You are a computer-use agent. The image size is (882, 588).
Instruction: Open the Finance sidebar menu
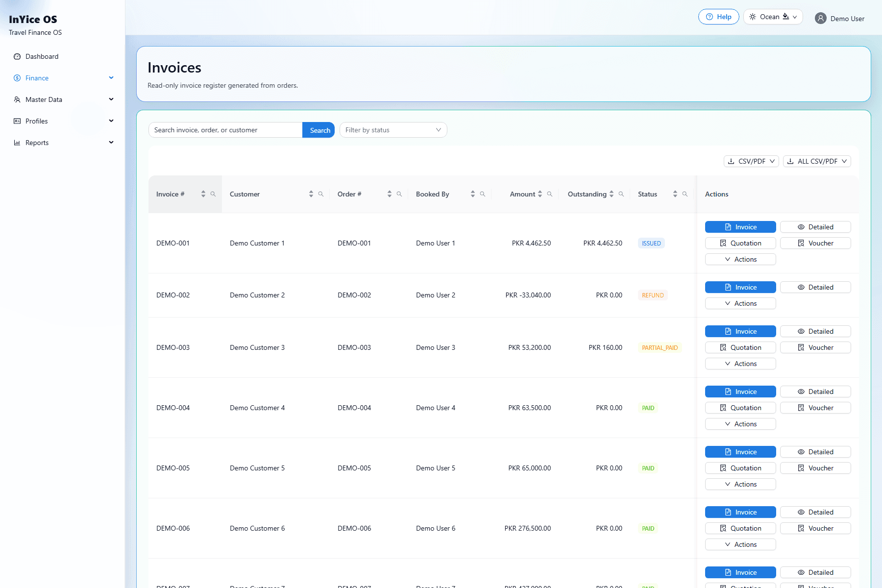tap(63, 78)
